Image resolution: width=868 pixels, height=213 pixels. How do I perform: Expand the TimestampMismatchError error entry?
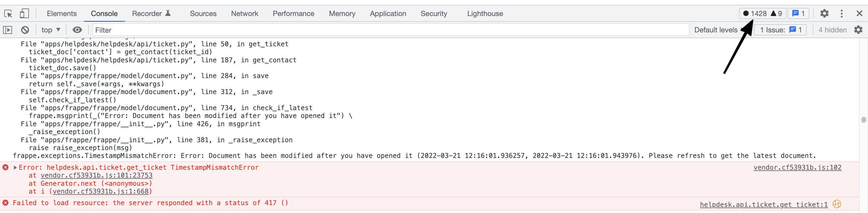[15, 167]
